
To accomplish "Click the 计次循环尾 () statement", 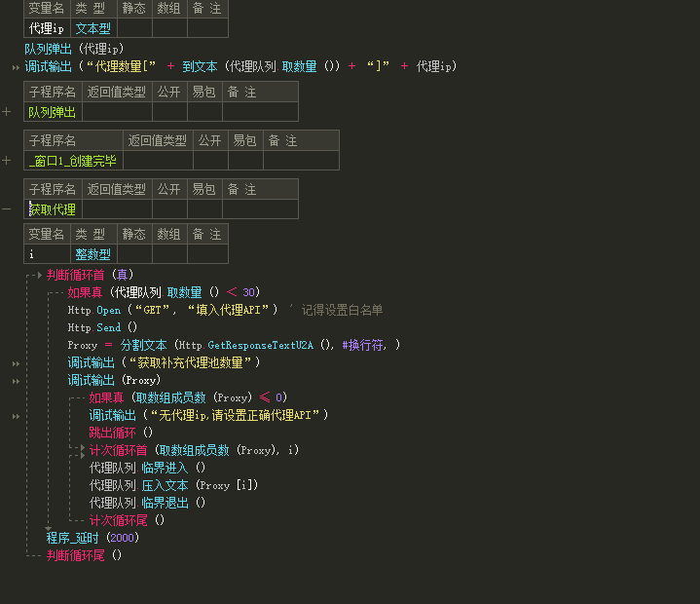I will tap(127, 520).
